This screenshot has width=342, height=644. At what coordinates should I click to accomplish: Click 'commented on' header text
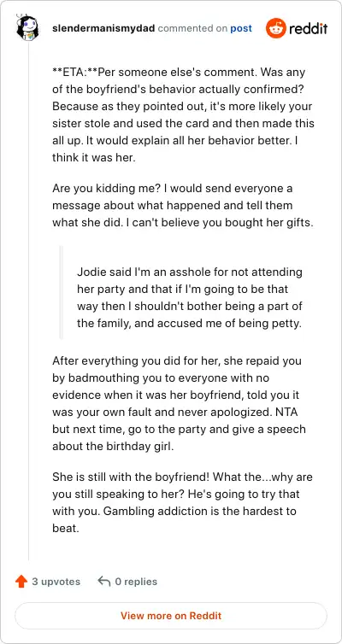click(x=192, y=28)
